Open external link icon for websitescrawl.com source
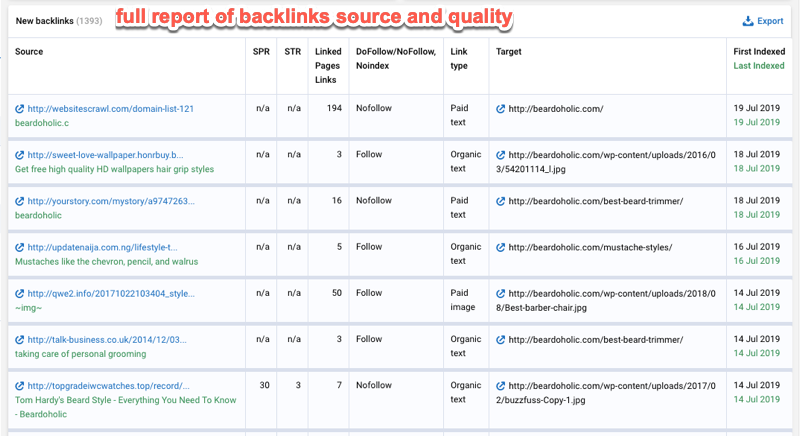The height and width of the screenshot is (436, 800). point(20,109)
